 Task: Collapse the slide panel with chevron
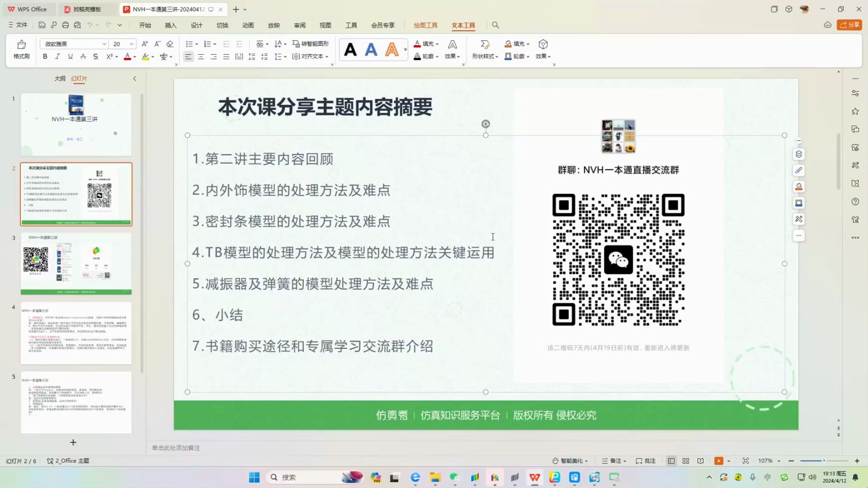click(135, 79)
